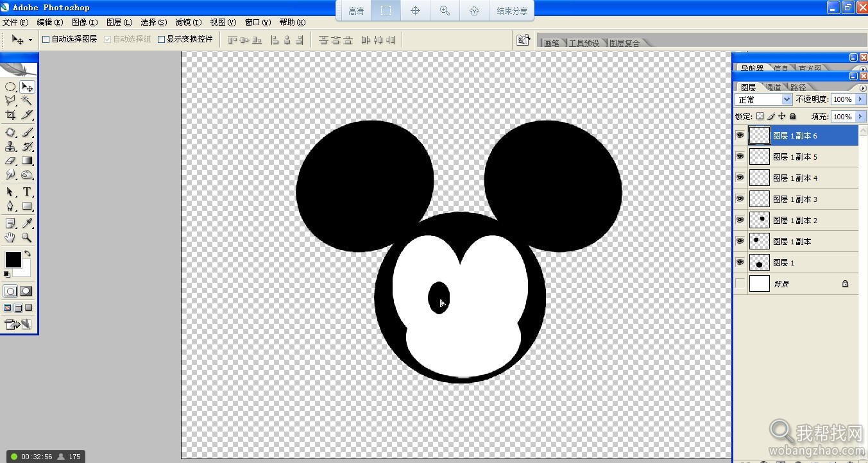868x463 pixels.
Task: Switch to Quick Mask mode
Action: 26,291
